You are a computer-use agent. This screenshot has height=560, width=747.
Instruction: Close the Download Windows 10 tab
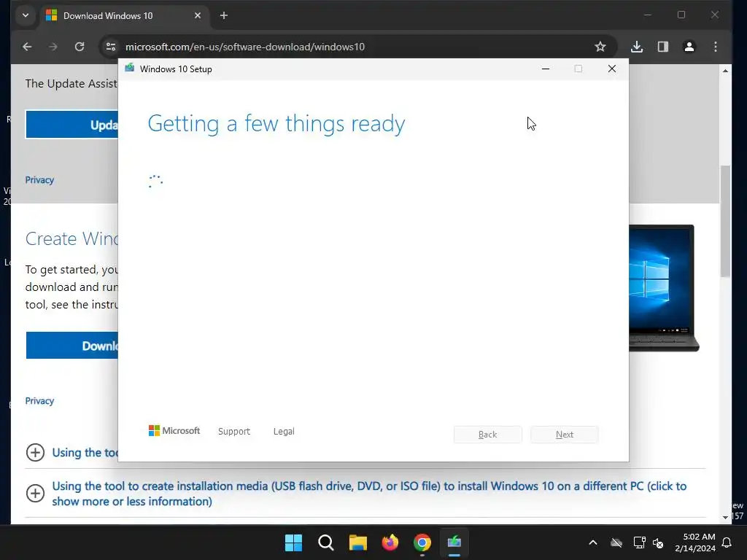click(198, 16)
